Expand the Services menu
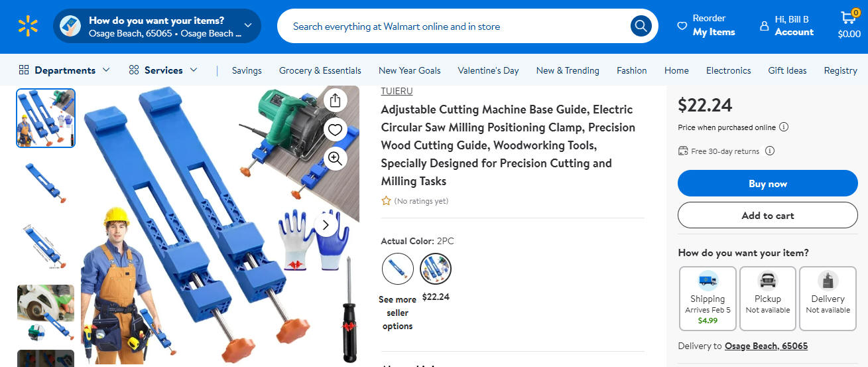The width and height of the screenshot is (868, 367). coord(163,70)
